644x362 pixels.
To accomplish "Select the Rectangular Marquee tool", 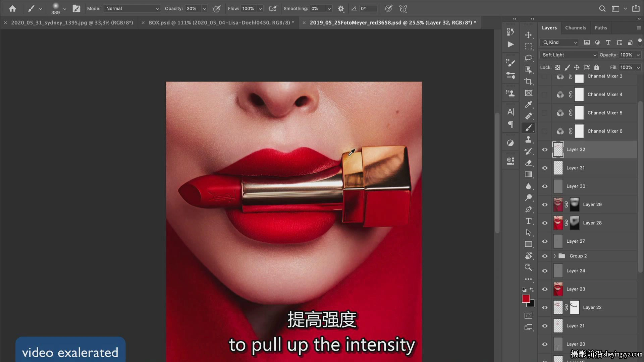I will tap(528, 47).
